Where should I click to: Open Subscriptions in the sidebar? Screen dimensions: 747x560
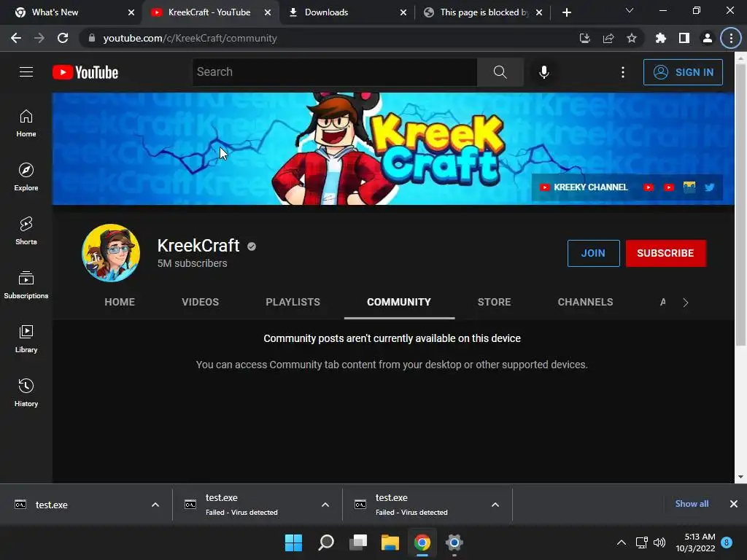click(26, 285)
